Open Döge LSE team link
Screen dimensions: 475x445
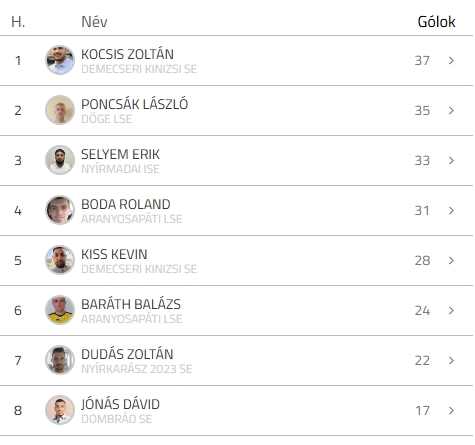(107, 119)
